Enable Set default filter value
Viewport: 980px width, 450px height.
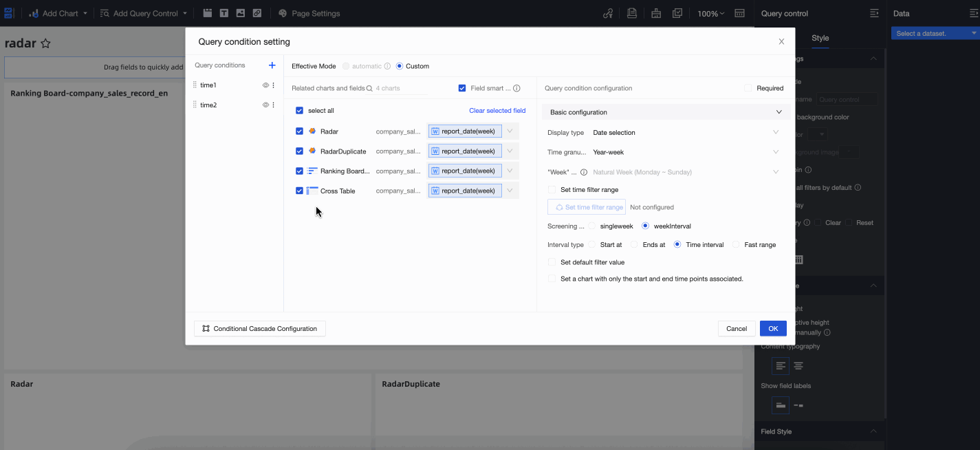(x=552, y=262)
